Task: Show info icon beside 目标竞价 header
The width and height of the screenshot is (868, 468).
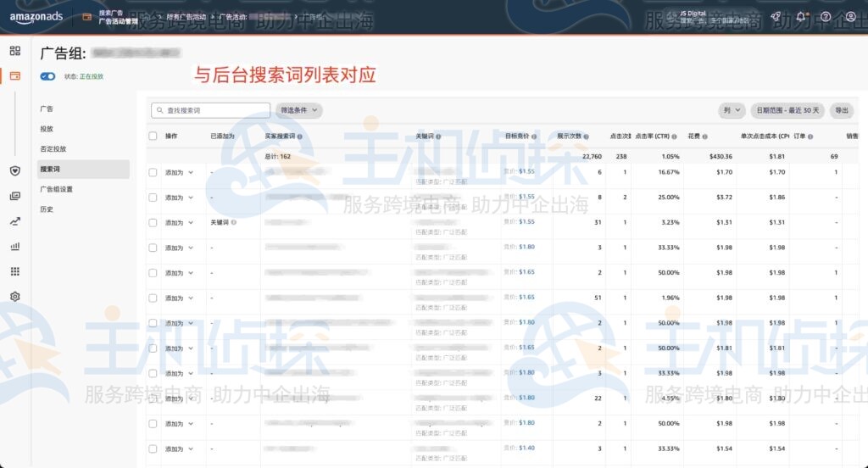Action: (x=534, y=136)
